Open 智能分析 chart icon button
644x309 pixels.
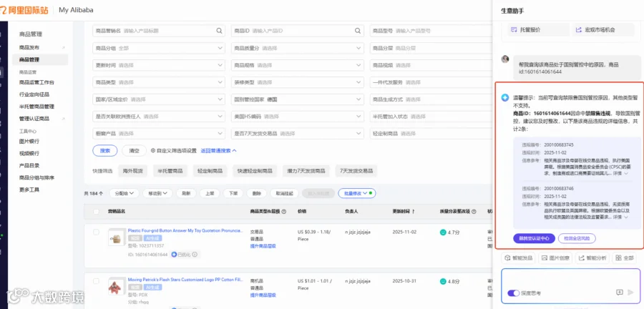[592, 258]
